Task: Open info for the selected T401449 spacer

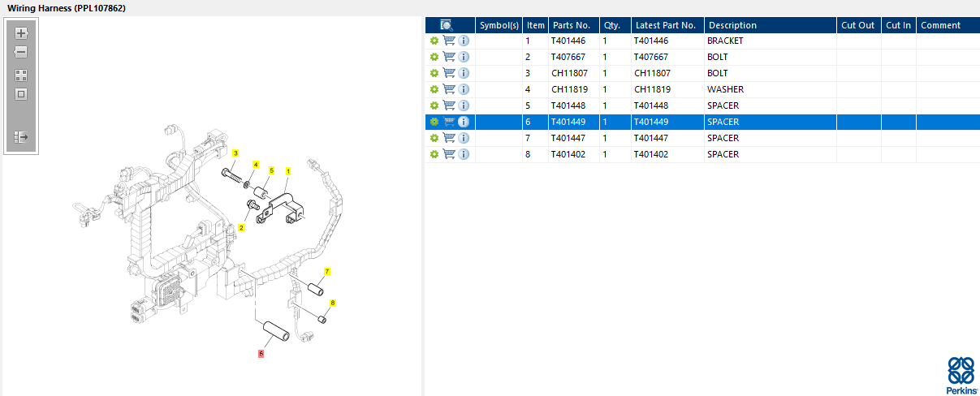Action: point(464,122)
